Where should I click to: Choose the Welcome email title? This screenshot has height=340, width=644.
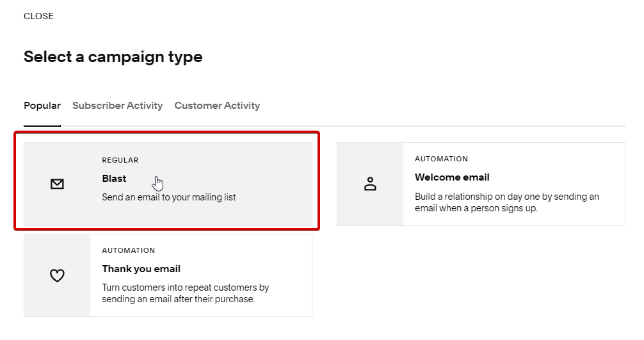pyautogui.click(x=452, y=177)
